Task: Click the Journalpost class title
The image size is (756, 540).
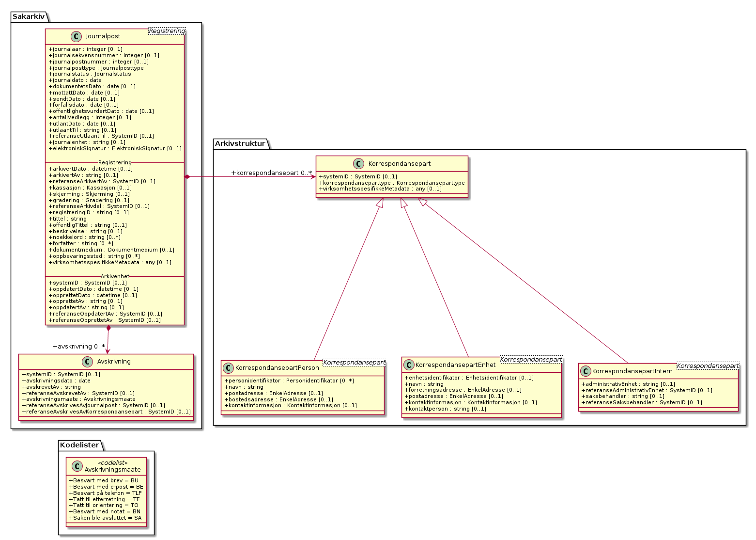Action: (103, 36)
